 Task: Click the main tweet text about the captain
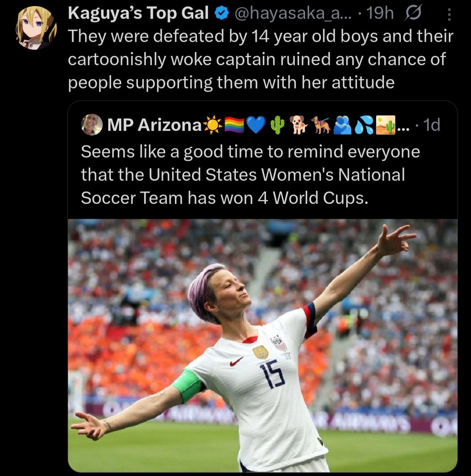(x=261, y=59)
